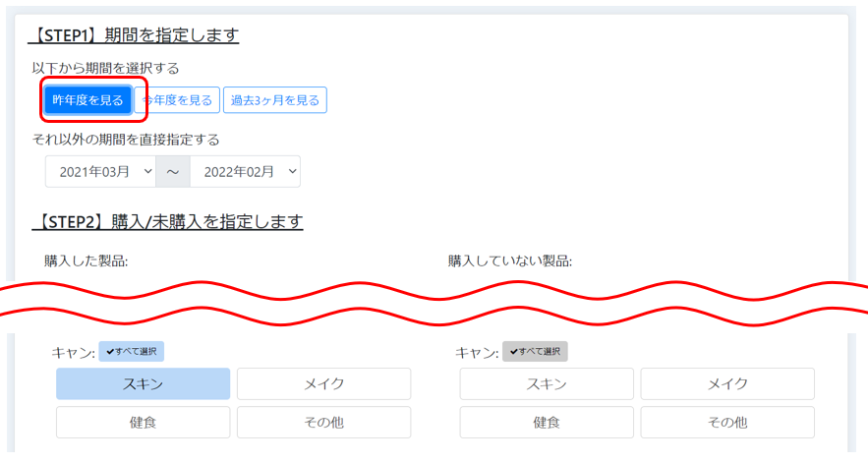Click the ～ separator between month selectors
Image resolution: width=868 pixels, height=463 pixels.
(173, 171)
